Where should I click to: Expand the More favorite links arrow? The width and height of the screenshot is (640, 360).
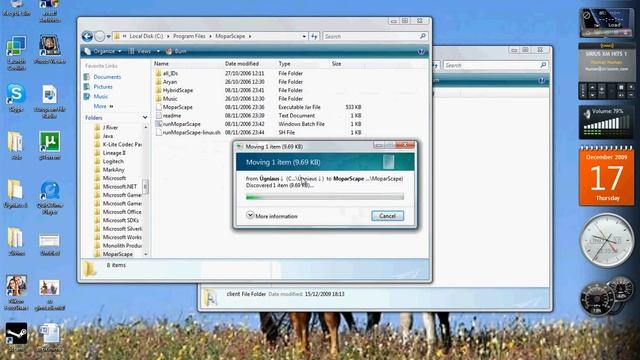click(x=111, y=106)
